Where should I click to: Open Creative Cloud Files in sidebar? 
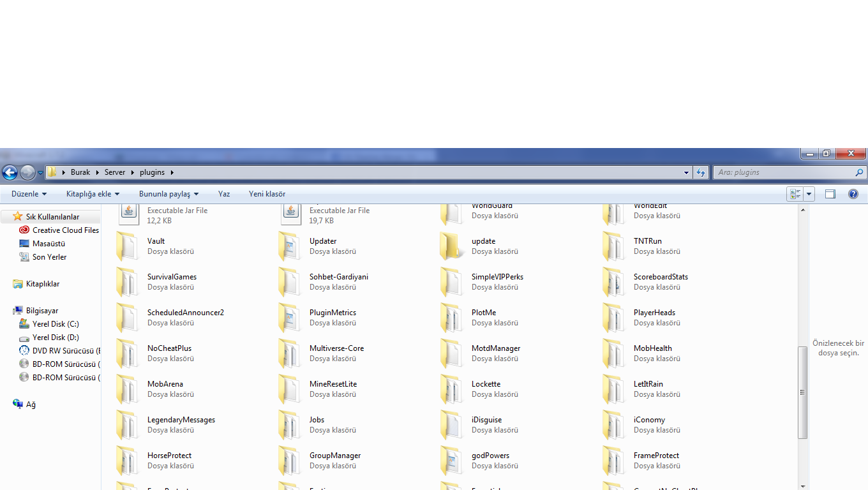[x=66, y=230]
